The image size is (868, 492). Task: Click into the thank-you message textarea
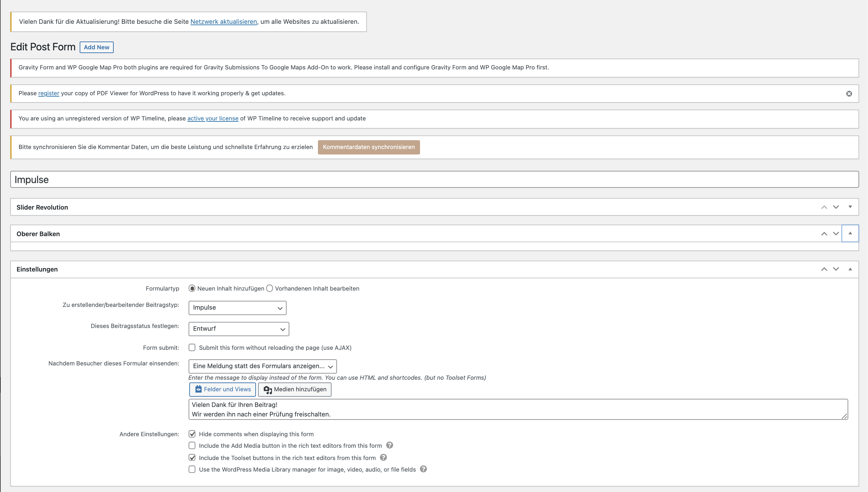tap(518, 409)
